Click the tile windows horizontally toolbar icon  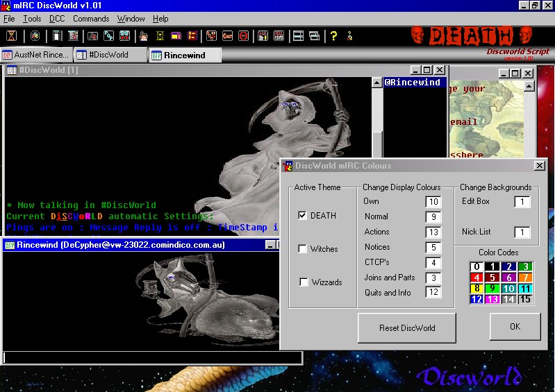pyautogui.click(x=298, y=35)
